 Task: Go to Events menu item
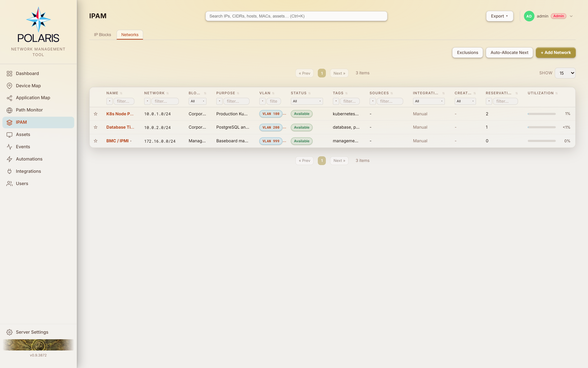coord(38,147)
